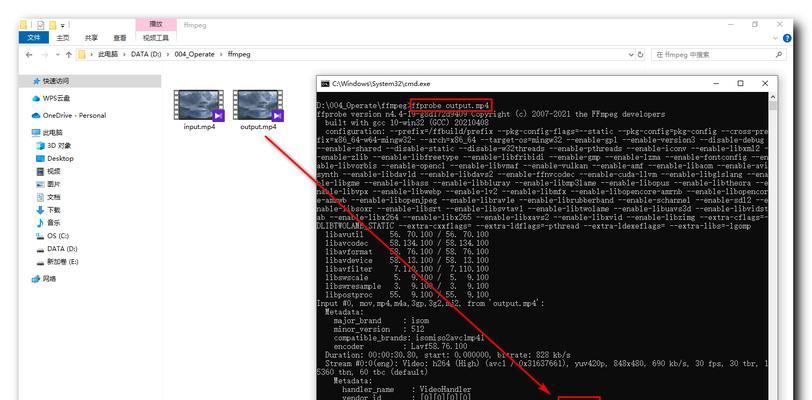Click the cmd vertical scrollbar thumb
The width and height of the screenshot is (812, 400).
pyautogui.click(x=773, y=106)
